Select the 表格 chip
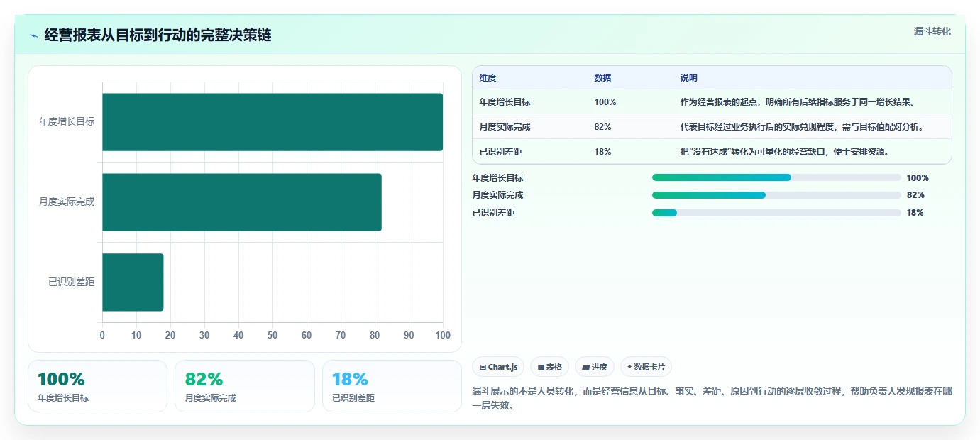 point(550,367)
